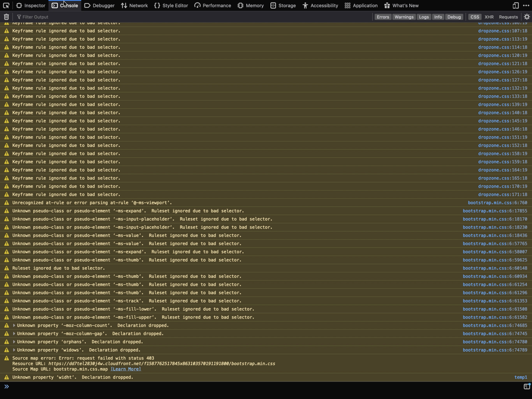Open source link dropzone.css:158:19
This screenshot has height=399, width=532.
coord(502,154)
